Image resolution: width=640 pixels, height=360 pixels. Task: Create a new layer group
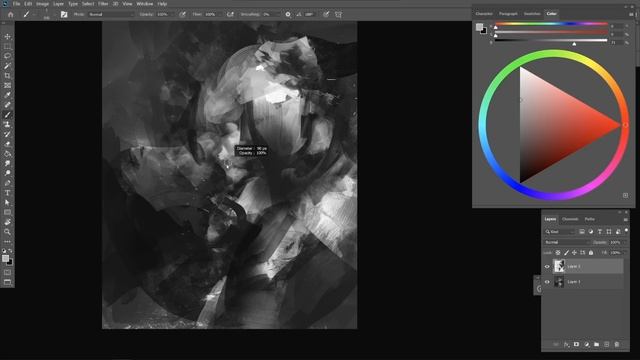tap(596, 344)
